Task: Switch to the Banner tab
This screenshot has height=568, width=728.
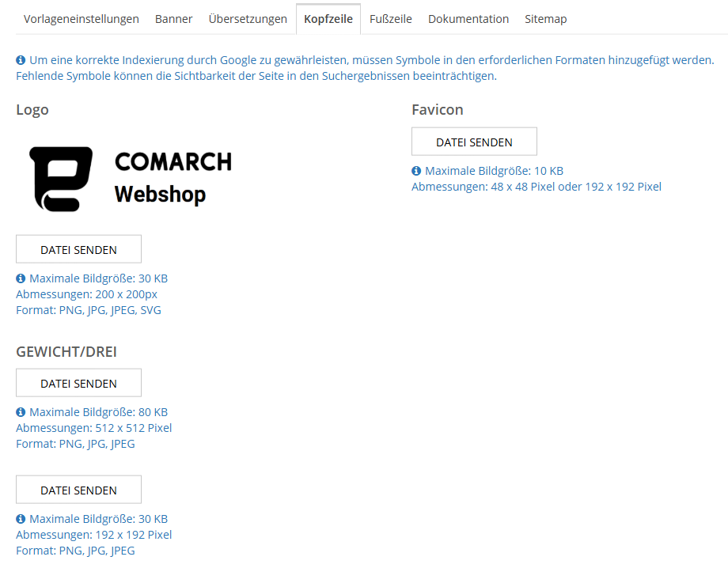Action: (173, 19)
